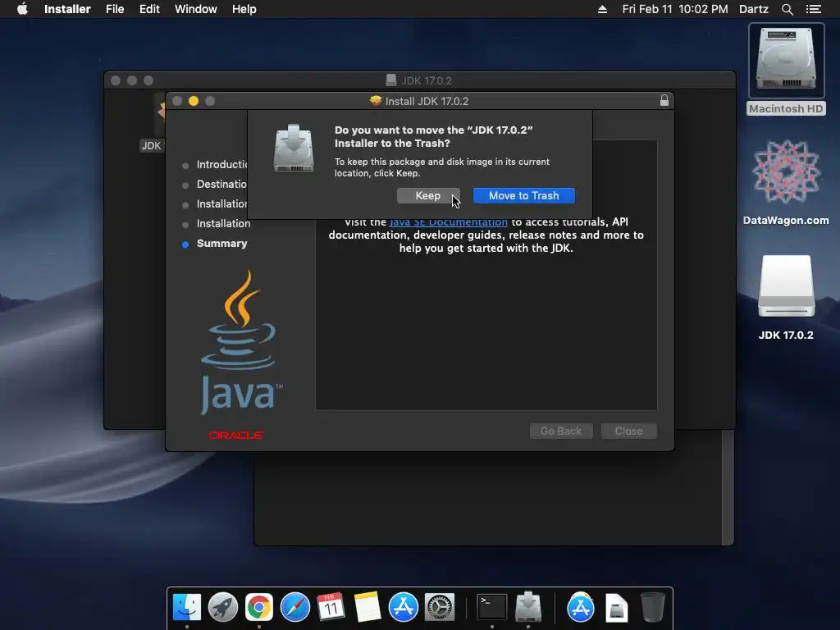Image resolution: width=840 pixels, height=630 pixels.
Task: Click the package icon in installer title
Action: 376,101
